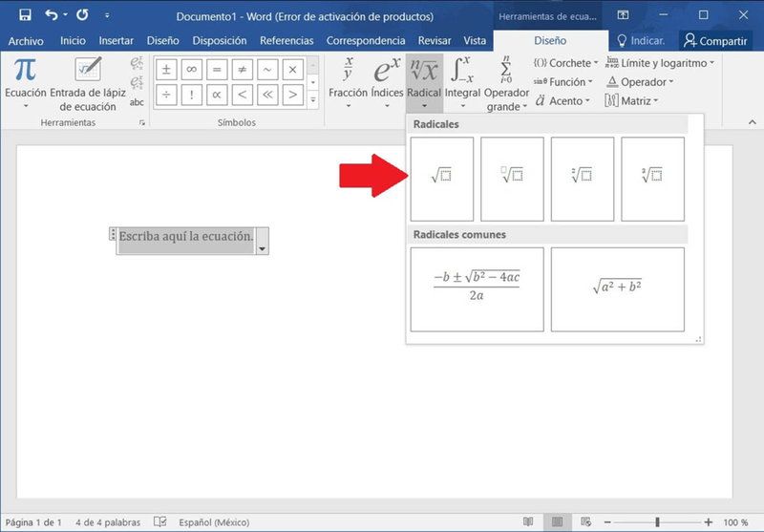
Task: Insert the radical with degree template
Action: point(512,179)
